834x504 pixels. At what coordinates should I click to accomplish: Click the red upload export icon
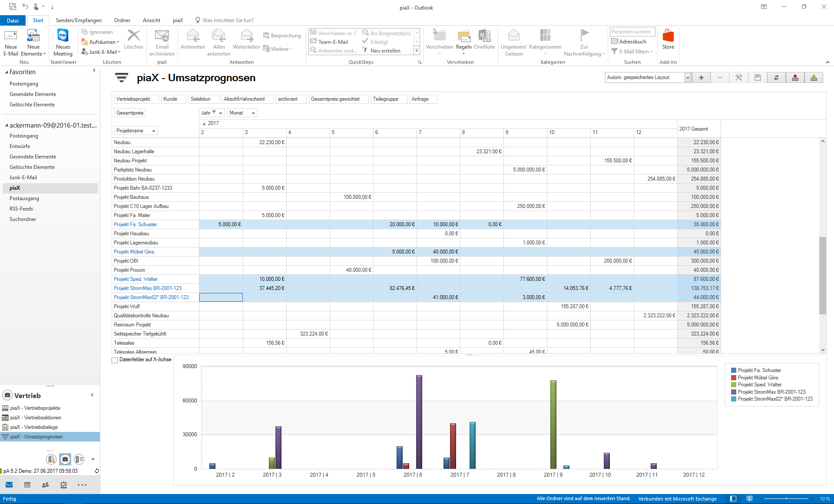795,77
